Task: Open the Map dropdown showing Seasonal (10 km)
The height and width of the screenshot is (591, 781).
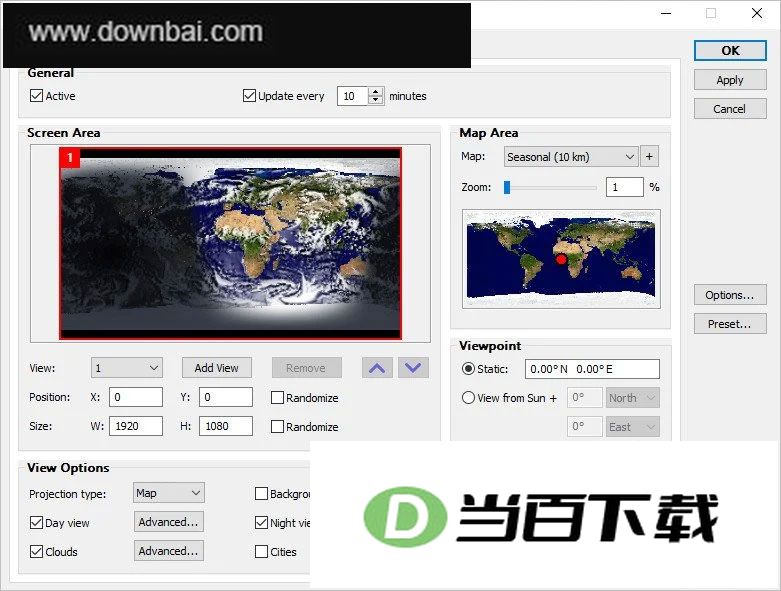Action: [x=571, y=157]
